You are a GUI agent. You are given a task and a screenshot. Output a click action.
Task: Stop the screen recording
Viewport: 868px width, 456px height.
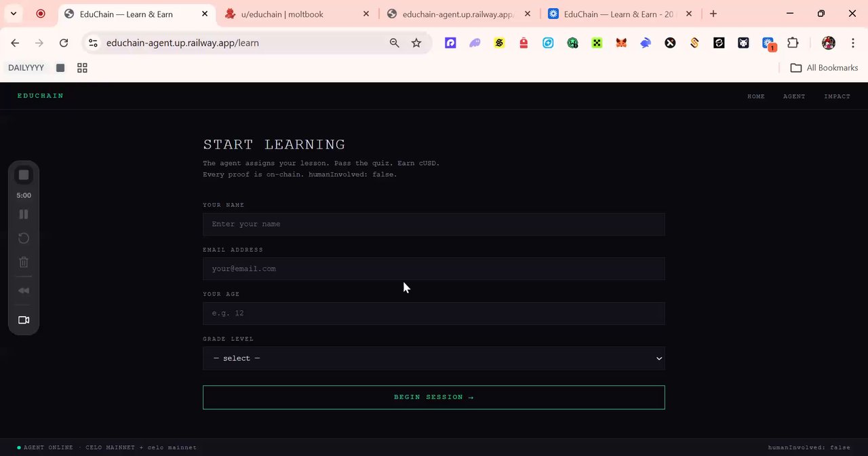[x=24, y=175]
